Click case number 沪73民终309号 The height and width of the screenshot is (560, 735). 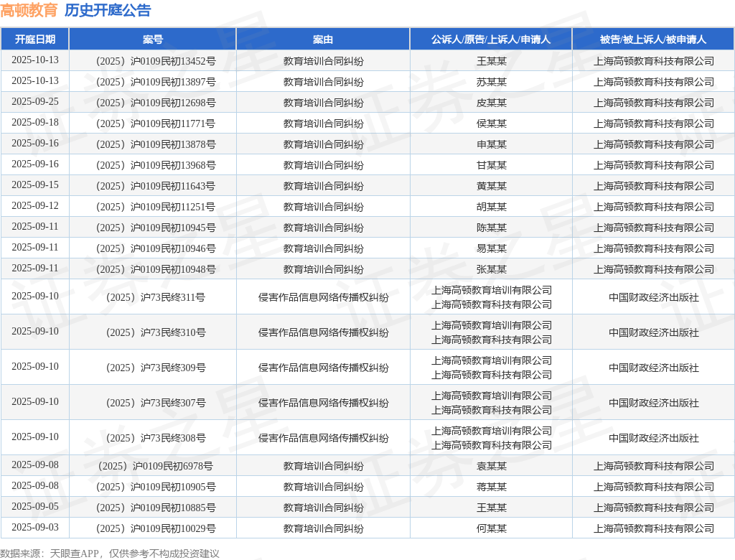coord(173,368)
